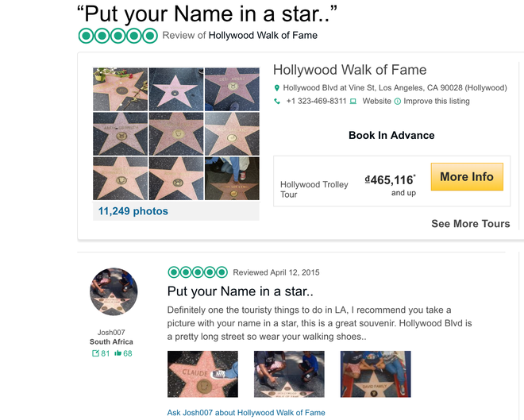
Task: Open the 11,249 photos link
Action: click(133, 211)
